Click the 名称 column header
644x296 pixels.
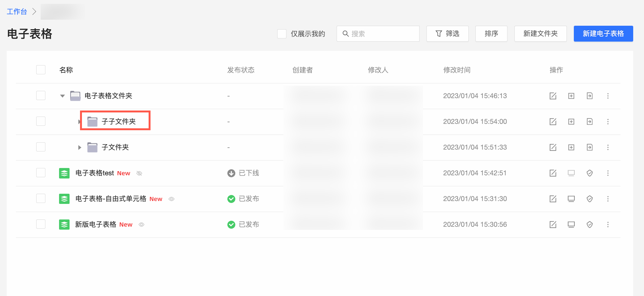66,70
